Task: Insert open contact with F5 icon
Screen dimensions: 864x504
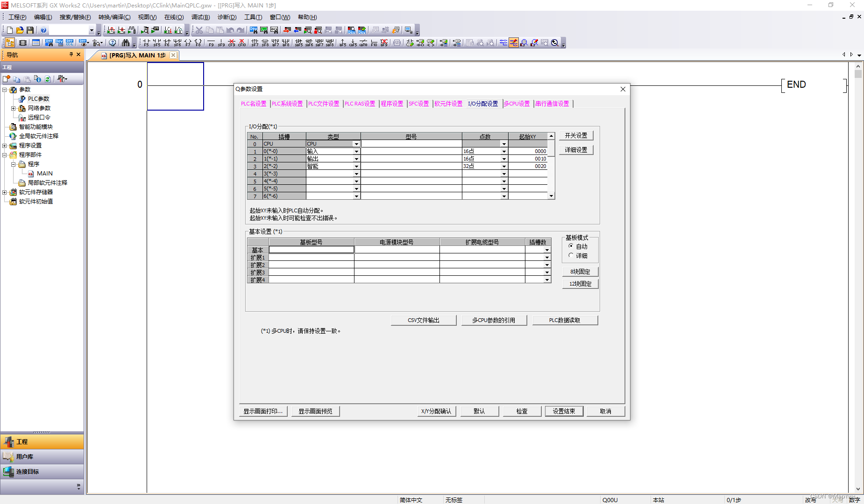Action: coord(146,43)
